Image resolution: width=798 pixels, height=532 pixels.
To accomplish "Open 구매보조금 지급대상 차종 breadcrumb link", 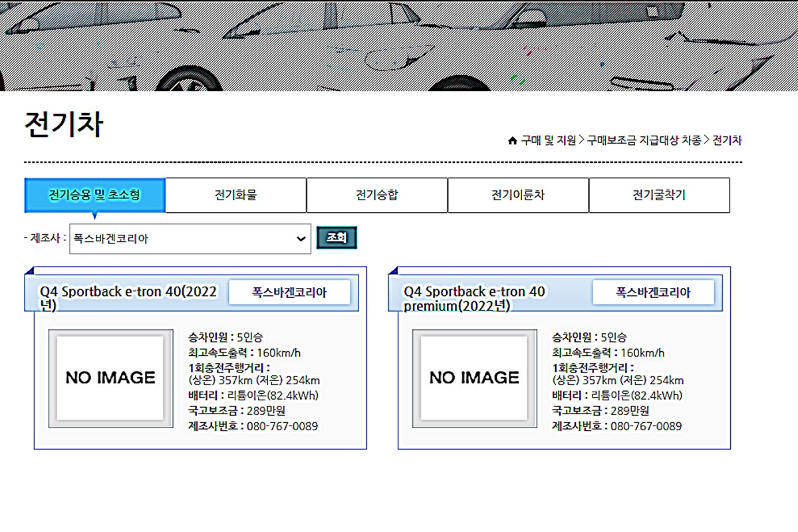I will point(644,140).
